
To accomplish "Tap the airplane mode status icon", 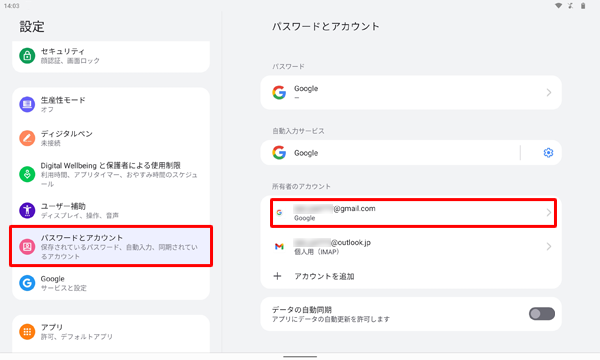I will (x=571, y=6).
